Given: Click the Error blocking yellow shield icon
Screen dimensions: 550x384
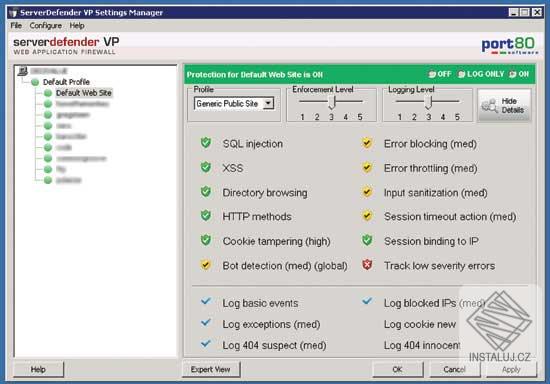Looking at the screenshot, I should pyautogui.click(x=367, y=143).
